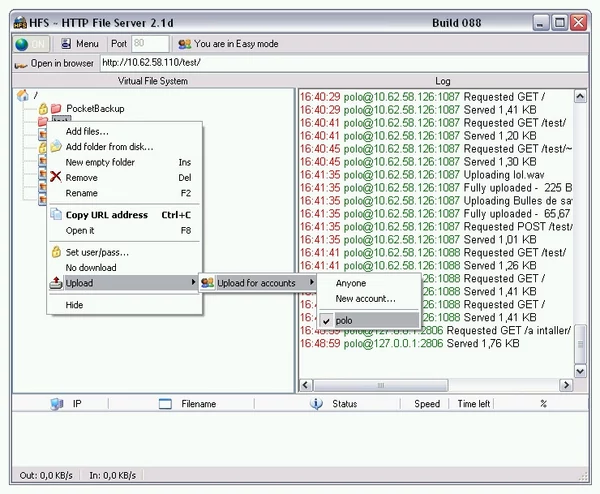Click the red X Remove icon

(x=55, y=177)
